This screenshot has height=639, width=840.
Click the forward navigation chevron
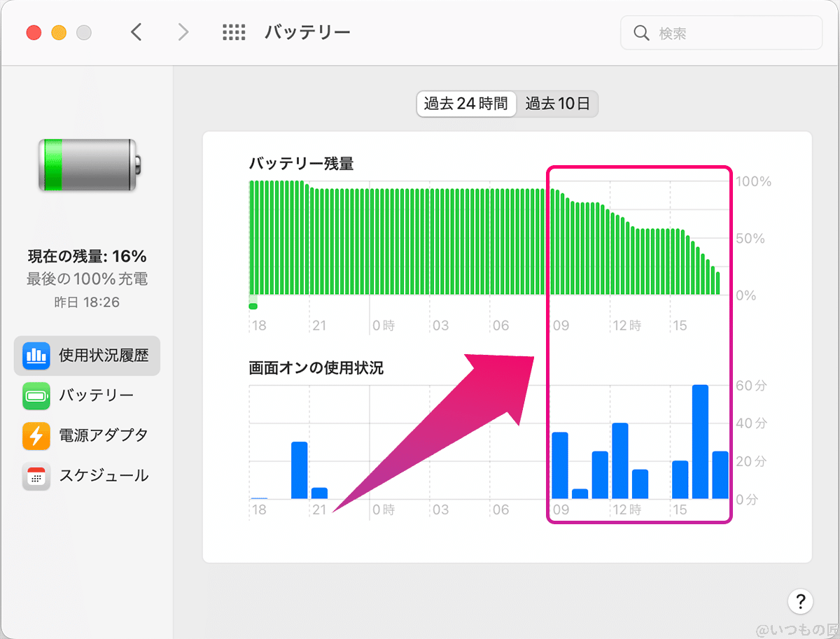183,31
